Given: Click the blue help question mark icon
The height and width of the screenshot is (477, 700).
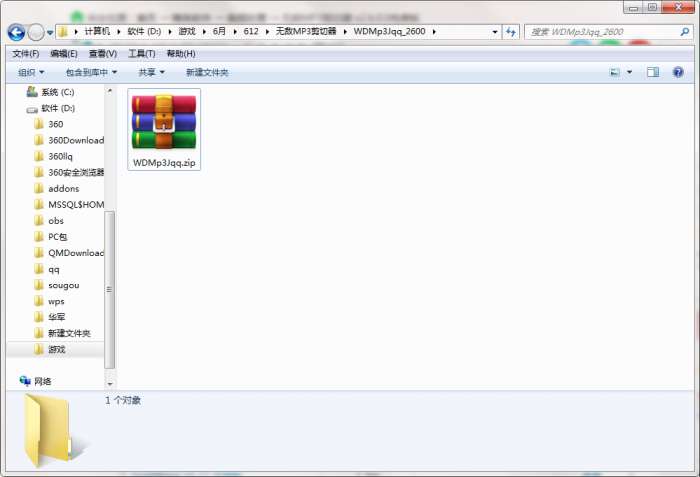Looking at the screenshot, I should (678, 72).
